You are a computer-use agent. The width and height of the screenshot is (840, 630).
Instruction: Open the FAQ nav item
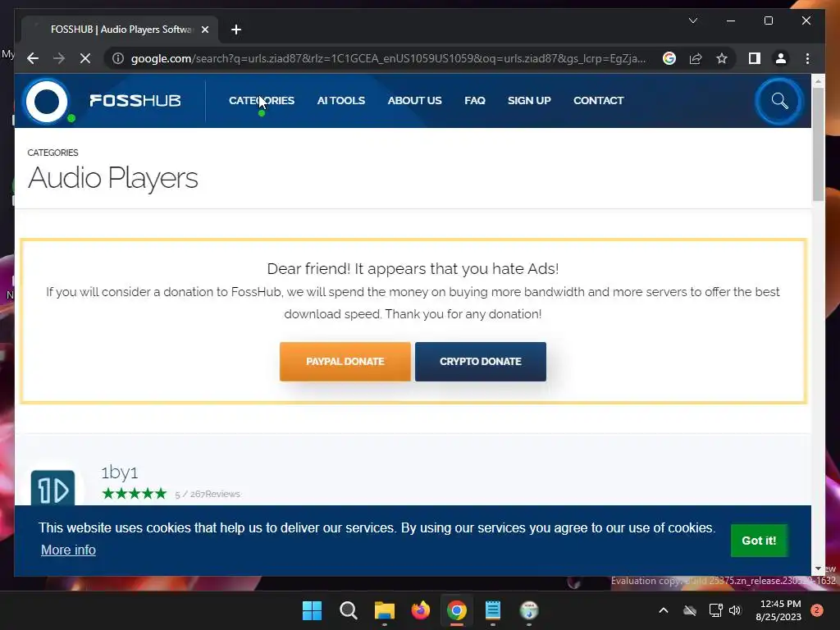click(475, 100)
